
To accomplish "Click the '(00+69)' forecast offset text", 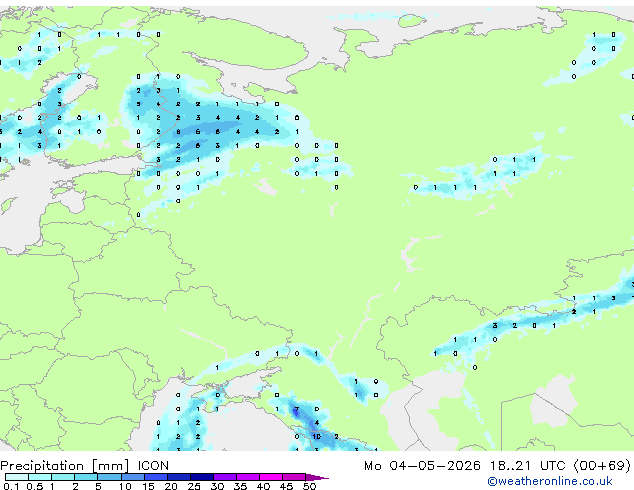I will (602, 466).
